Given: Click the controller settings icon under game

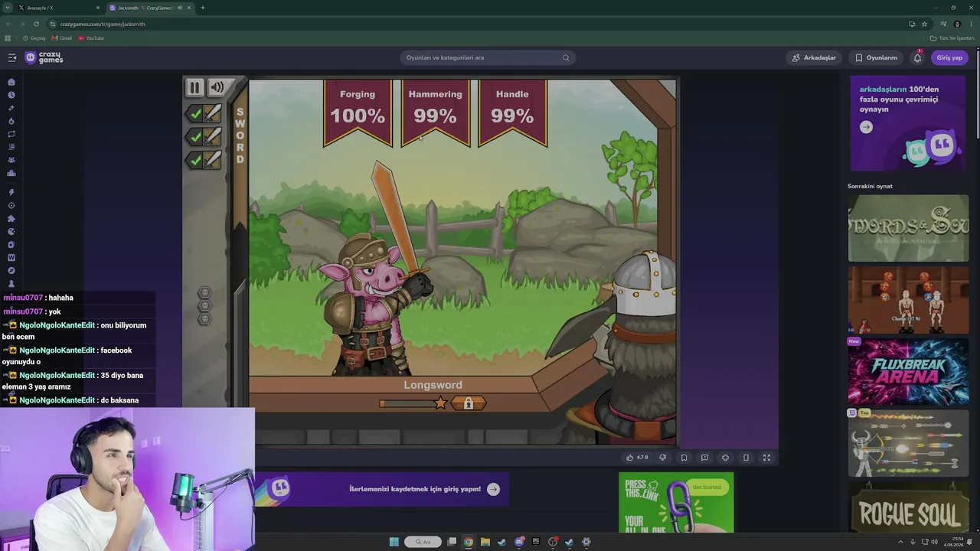Looking at the screenshot, I should (725, 458).
